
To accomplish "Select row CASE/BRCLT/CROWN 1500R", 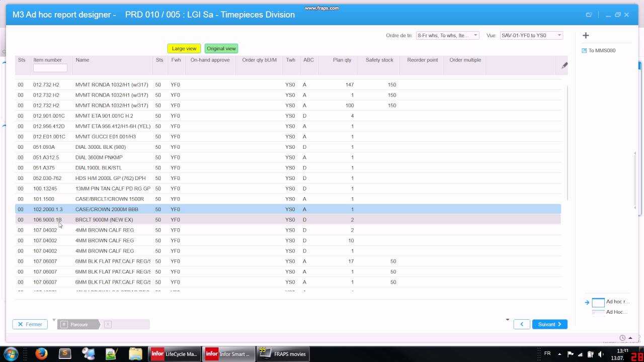I will pyautogui.click(x=288, y=199).
